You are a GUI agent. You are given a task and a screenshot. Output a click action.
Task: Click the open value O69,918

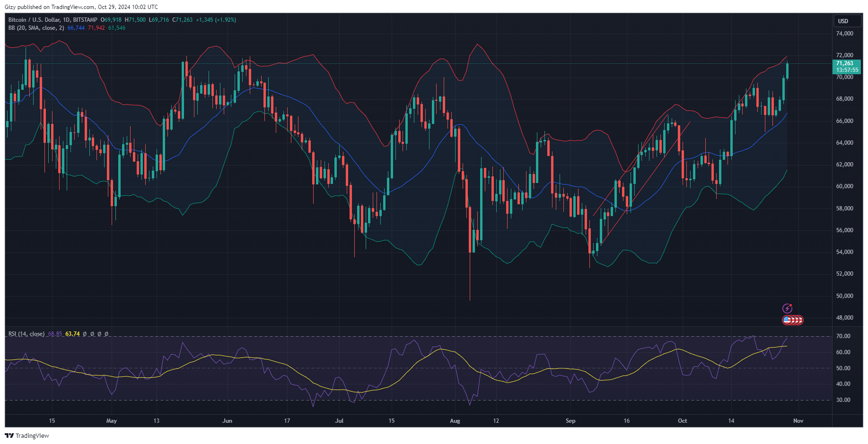tap(111, 20)
